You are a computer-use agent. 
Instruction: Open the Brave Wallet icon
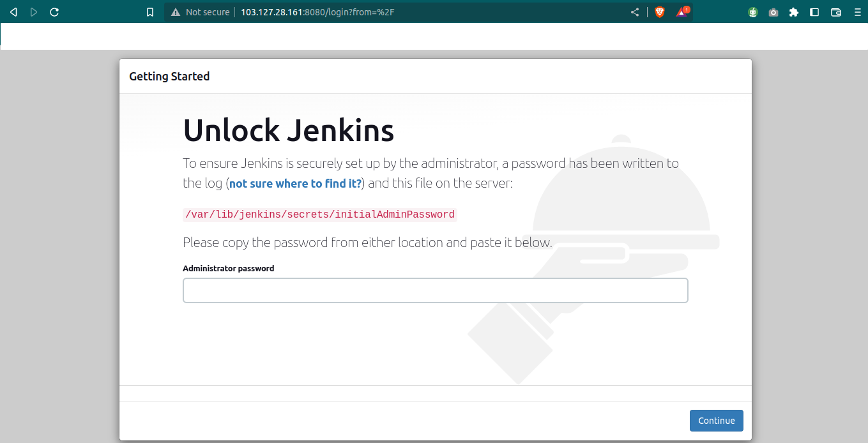pos(835,12)
